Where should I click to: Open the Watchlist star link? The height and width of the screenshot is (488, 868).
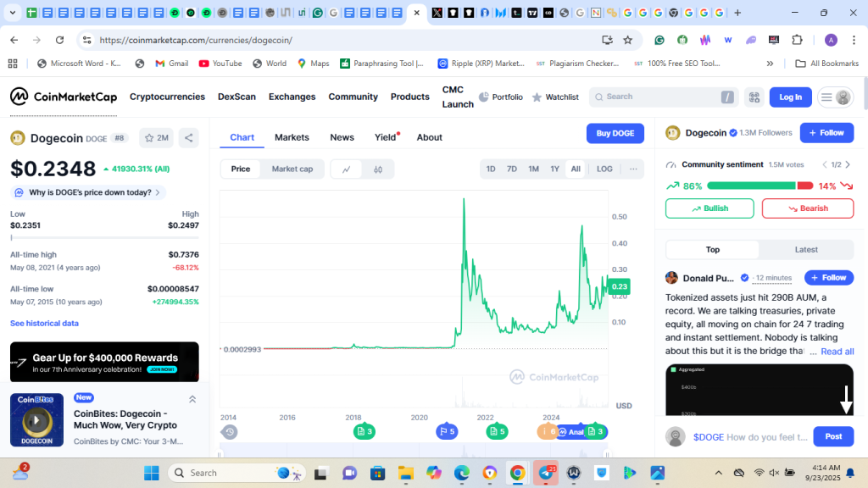point(555,97)
